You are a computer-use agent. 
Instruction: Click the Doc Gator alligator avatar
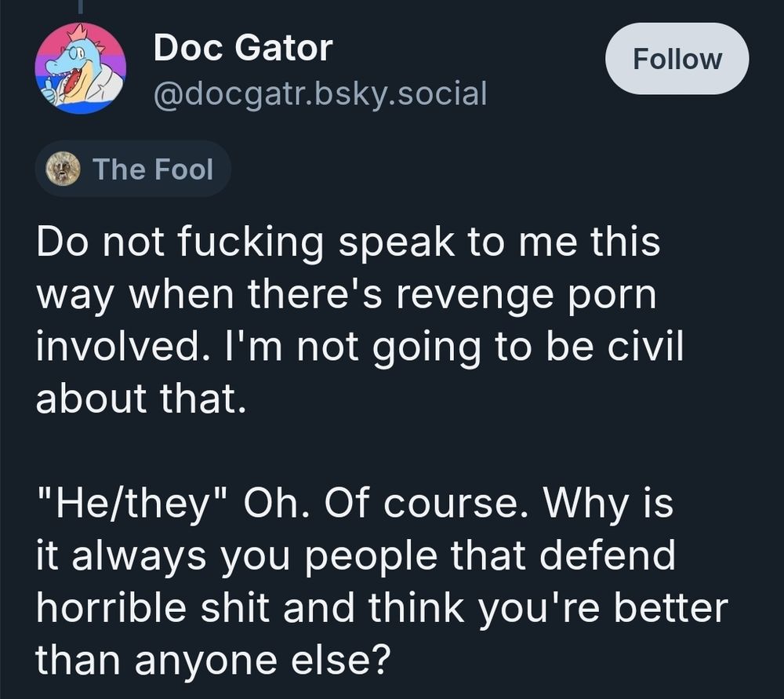tap(80, 68)
